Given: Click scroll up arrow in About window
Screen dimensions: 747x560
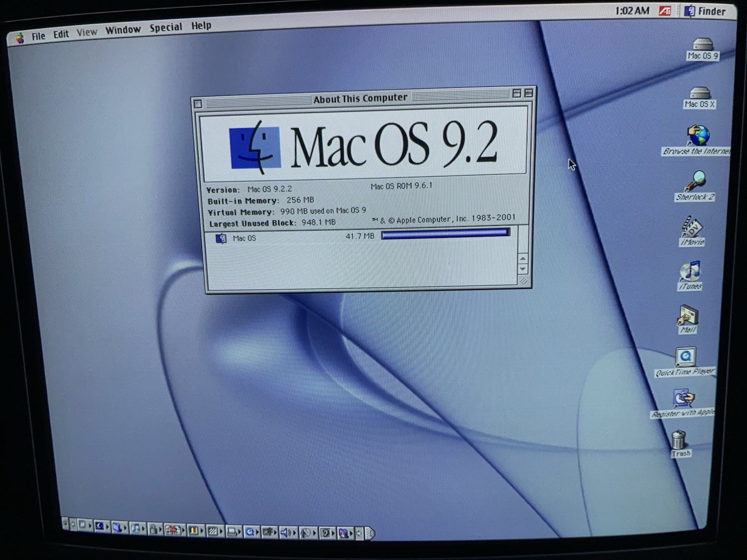Looking at the screenshot, I should click(x=523, y=259).
